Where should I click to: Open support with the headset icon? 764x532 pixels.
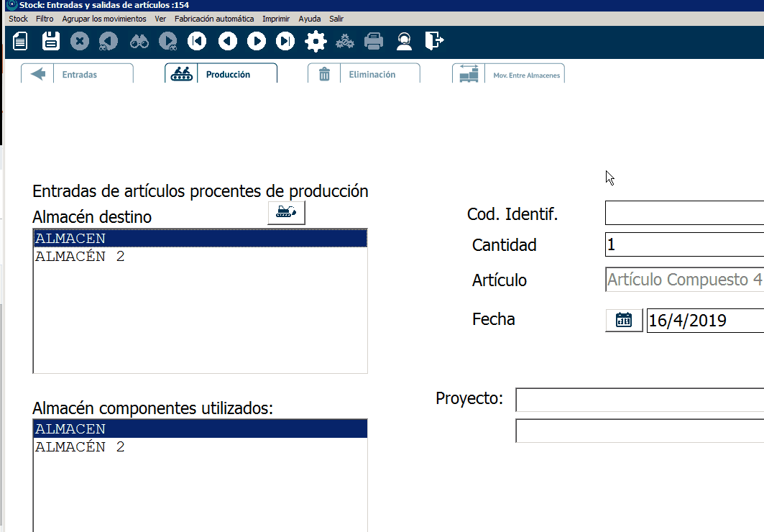[404, 41]
